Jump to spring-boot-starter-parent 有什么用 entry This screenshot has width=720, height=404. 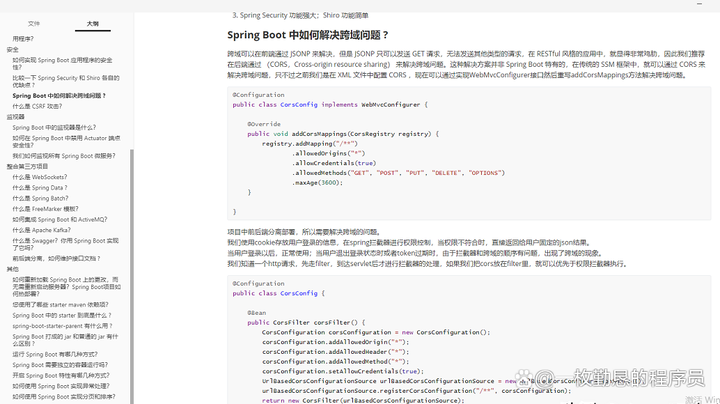[62, 325]
